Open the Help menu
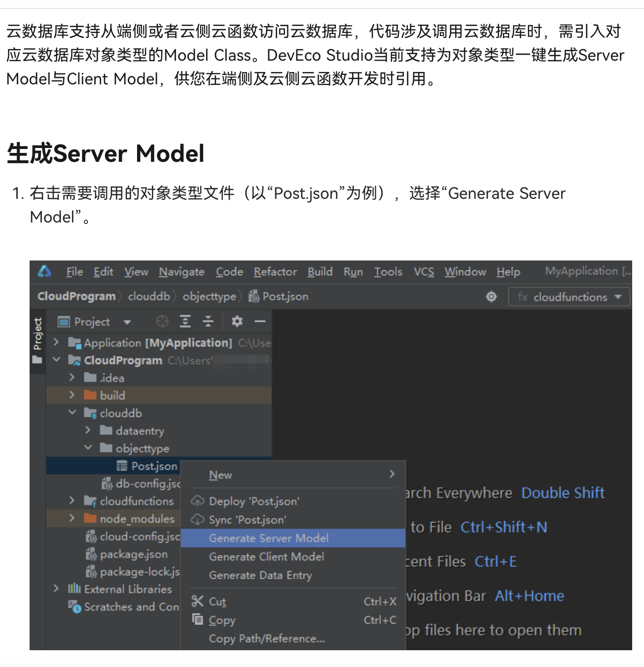Viewport: 644px width, 667px height. [x=508, y=272]
